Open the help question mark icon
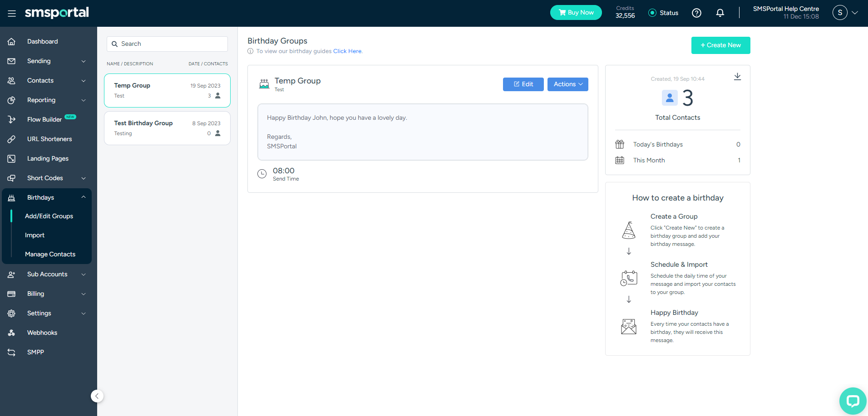This screenshot has height=416, width=868. tap(696, 13)
